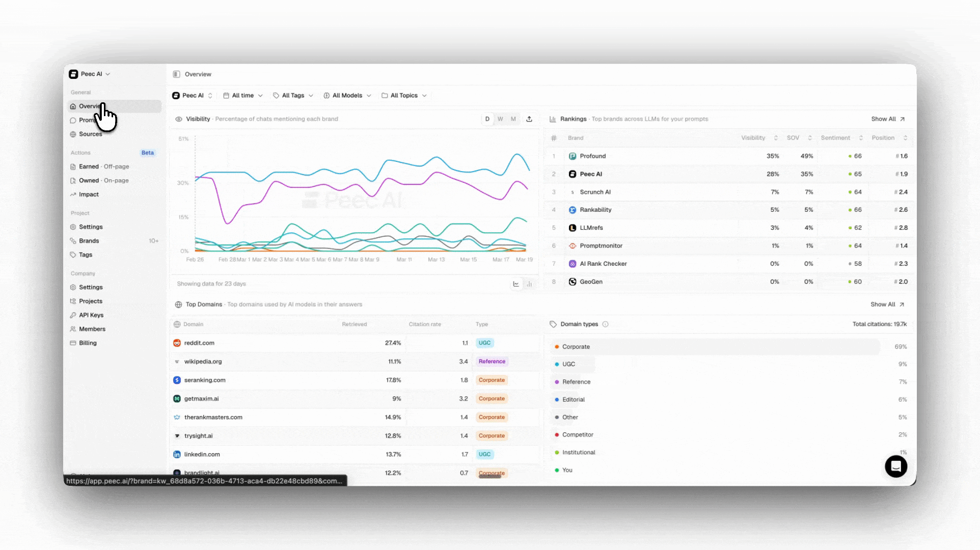Screen dimensions: 980x550
Task: Open the Peec AI brand filter dropdown
Action: (x=193, y=96)
